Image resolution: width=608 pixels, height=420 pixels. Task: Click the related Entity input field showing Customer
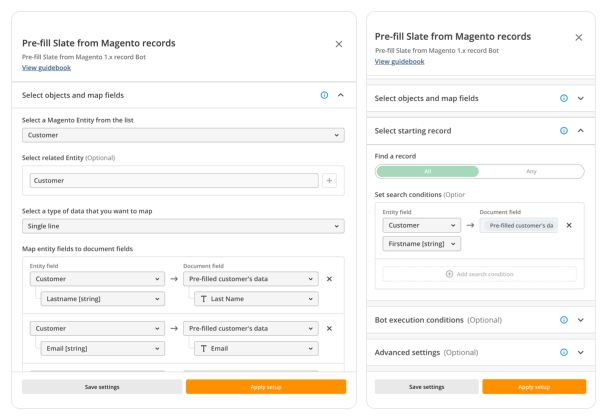[174, 181]
